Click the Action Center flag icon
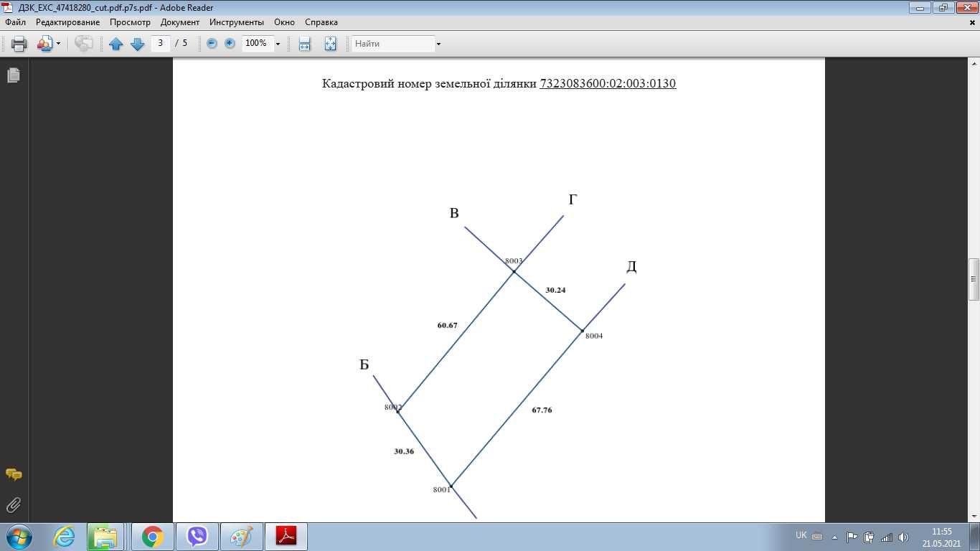Viewport: 980px width, 551px height. 852,537
